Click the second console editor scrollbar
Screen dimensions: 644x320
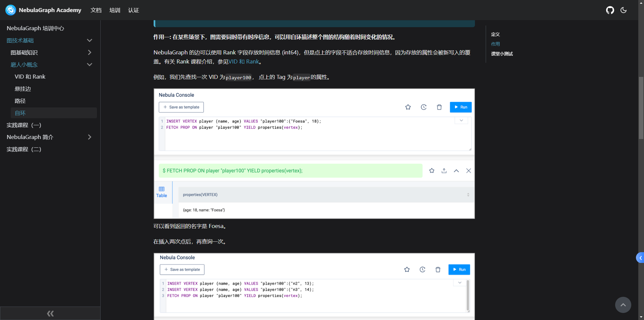pyautogui.click(x=468, y=295)
